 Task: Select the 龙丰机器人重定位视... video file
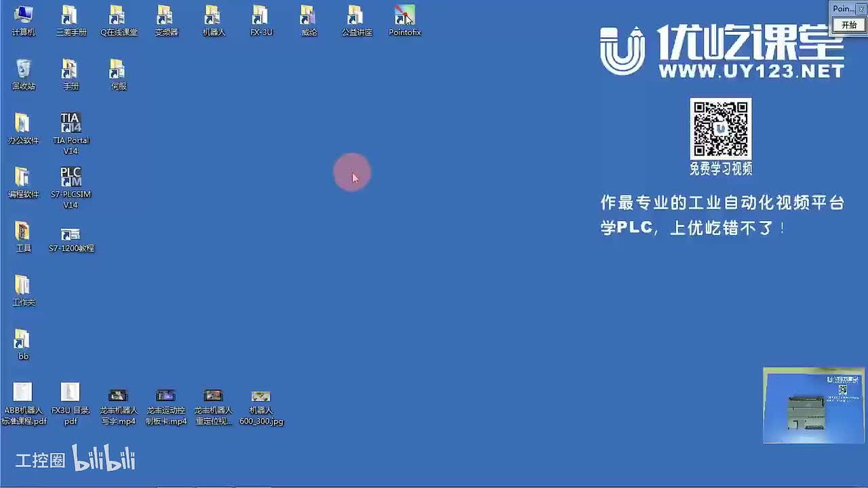click(x=214, y=407)
